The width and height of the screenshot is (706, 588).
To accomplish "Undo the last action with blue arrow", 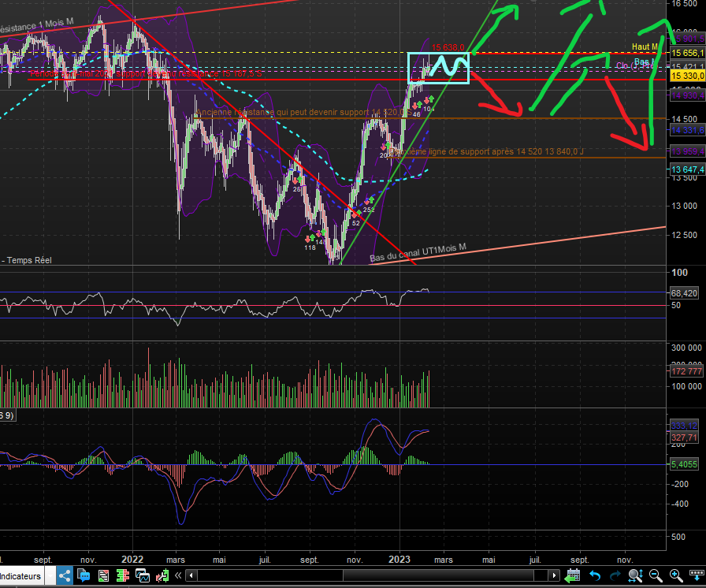I will (x=595, y=575).
